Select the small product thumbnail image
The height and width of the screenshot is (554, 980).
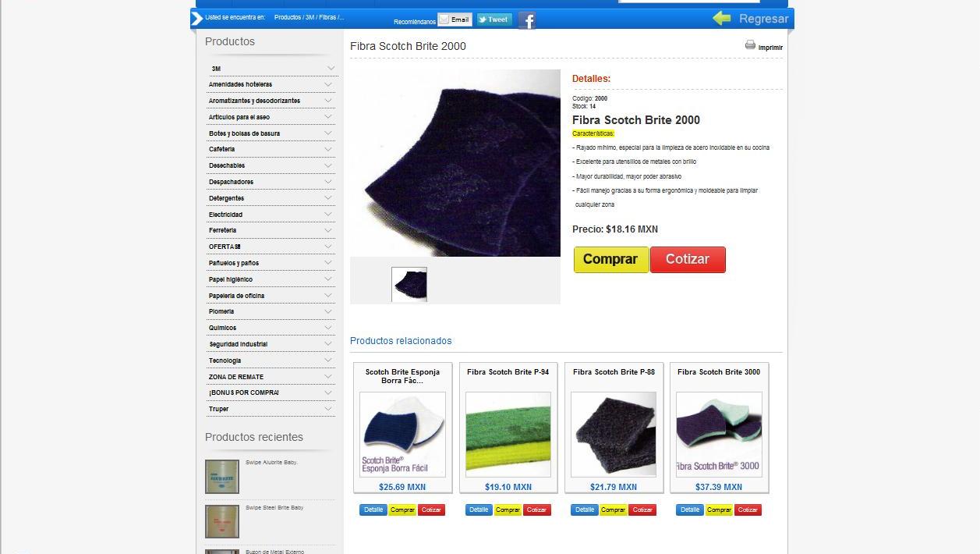coord(409,285)
